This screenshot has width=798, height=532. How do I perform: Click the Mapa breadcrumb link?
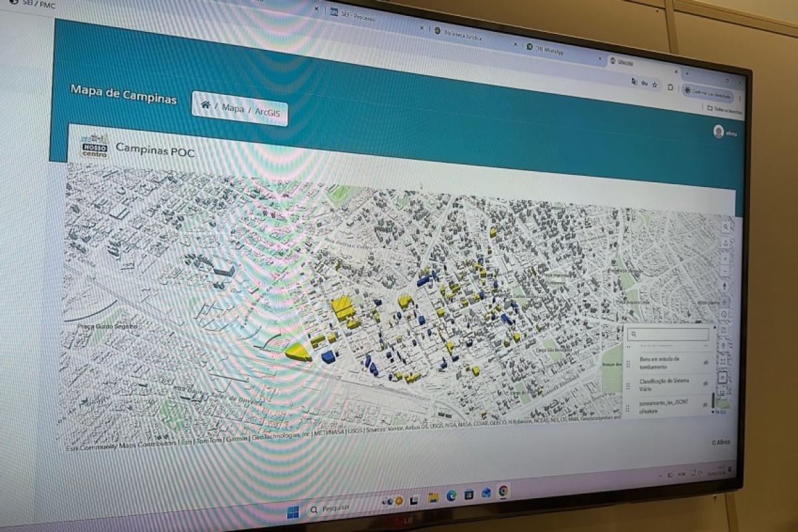pos(233,108)
